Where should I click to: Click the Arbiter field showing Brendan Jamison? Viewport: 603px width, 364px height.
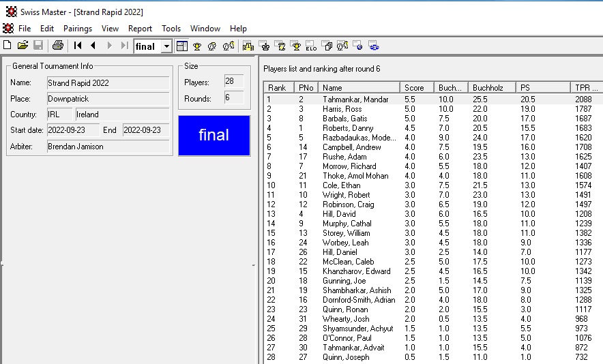[x=107, y=146]
